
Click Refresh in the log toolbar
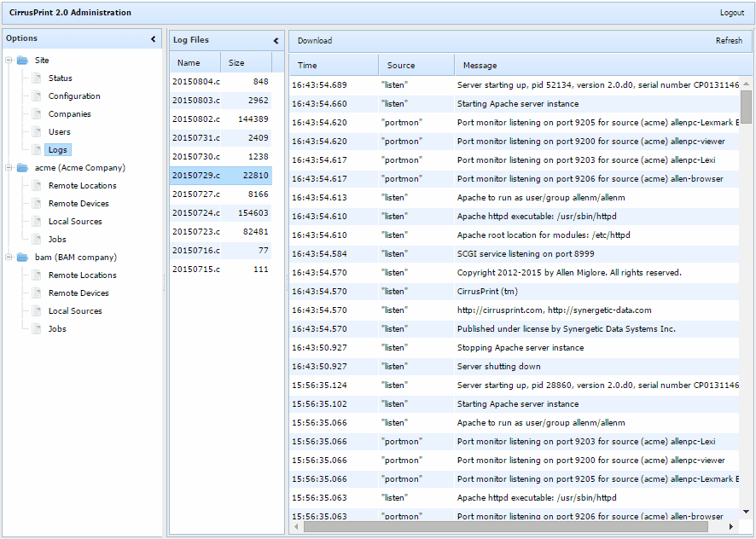tap(730, 40)
